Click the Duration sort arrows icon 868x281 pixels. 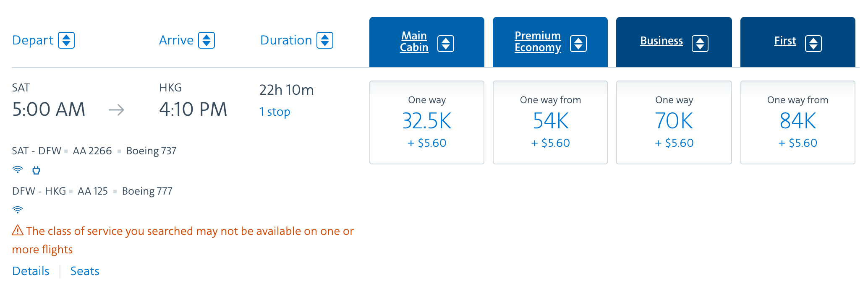click(x=325, y=40)
